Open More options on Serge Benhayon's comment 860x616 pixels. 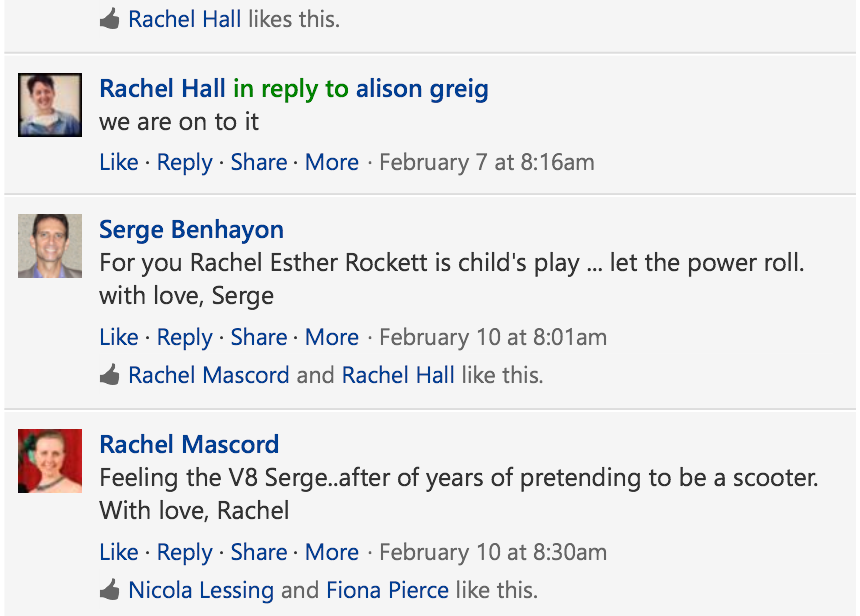point(332,337)
